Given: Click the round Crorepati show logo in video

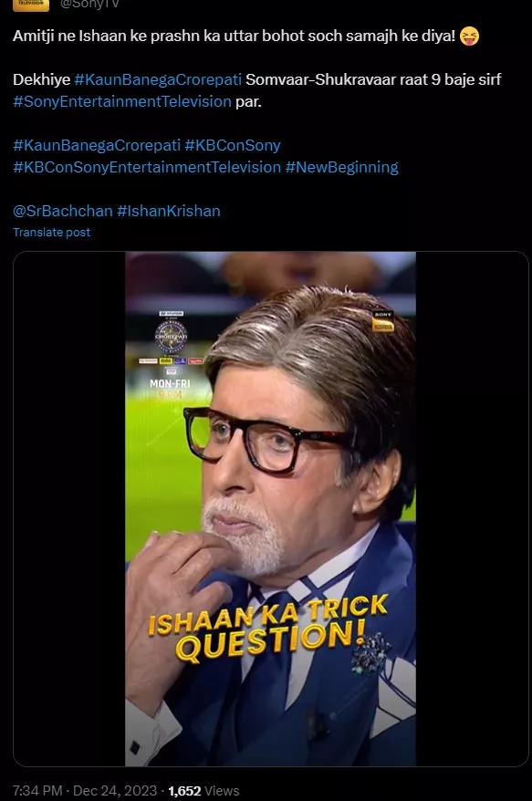Looking at the screenshot, I should pos(172,336).
